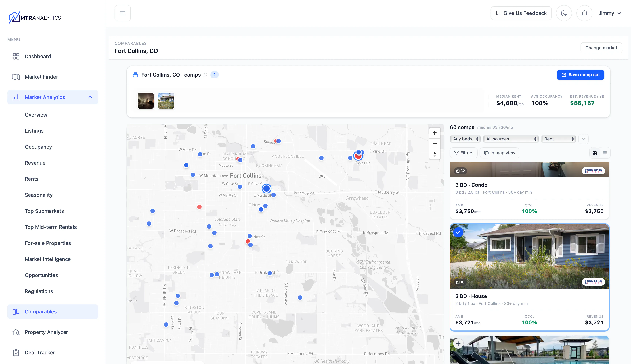Expand more sort options chevron
The width and height of the screenshot is (631, 364).
click(x=583, y=139)
